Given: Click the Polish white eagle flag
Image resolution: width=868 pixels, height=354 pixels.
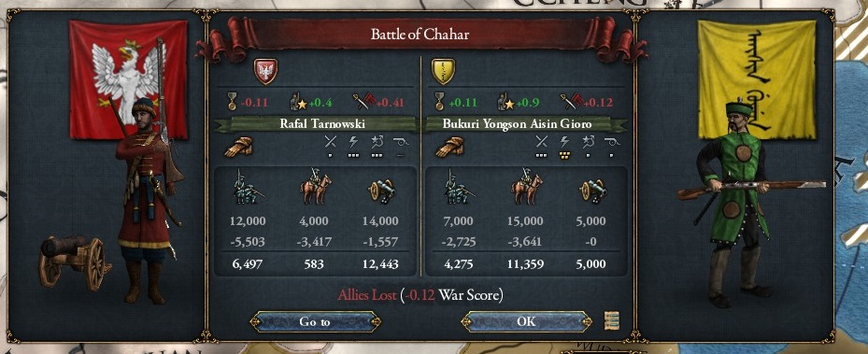Looking at the screenshot, I should (128, 79).
